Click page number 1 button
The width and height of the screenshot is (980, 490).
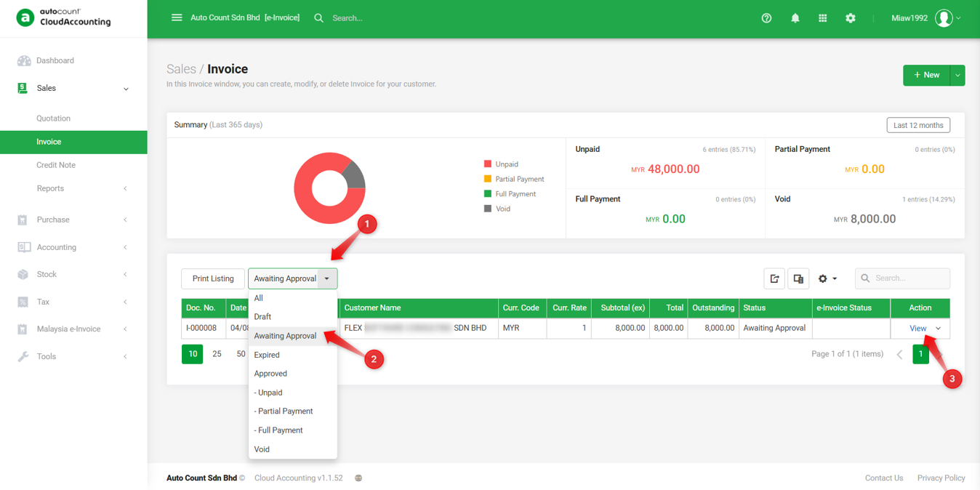click(x=920, y=354)
